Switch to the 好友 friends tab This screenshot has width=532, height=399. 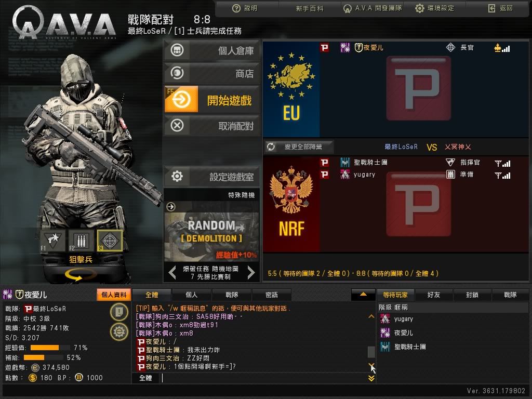pyautogui.click(x=434, y=295)
